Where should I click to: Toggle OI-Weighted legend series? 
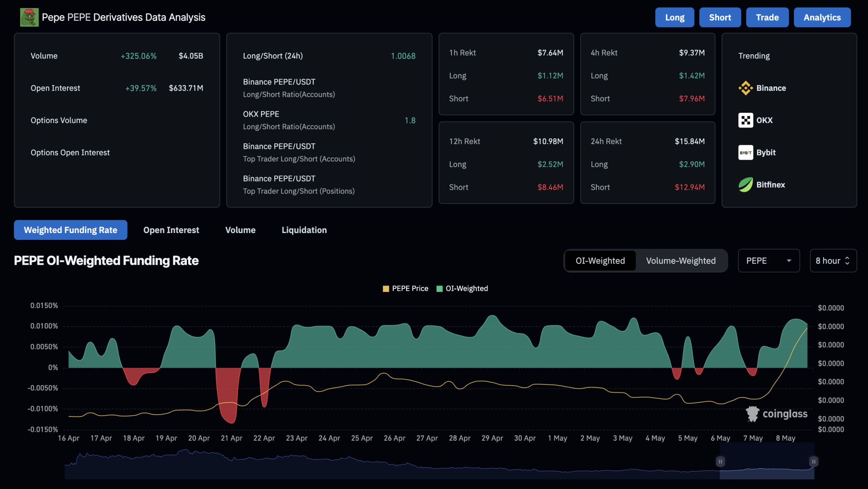[462, 289]
